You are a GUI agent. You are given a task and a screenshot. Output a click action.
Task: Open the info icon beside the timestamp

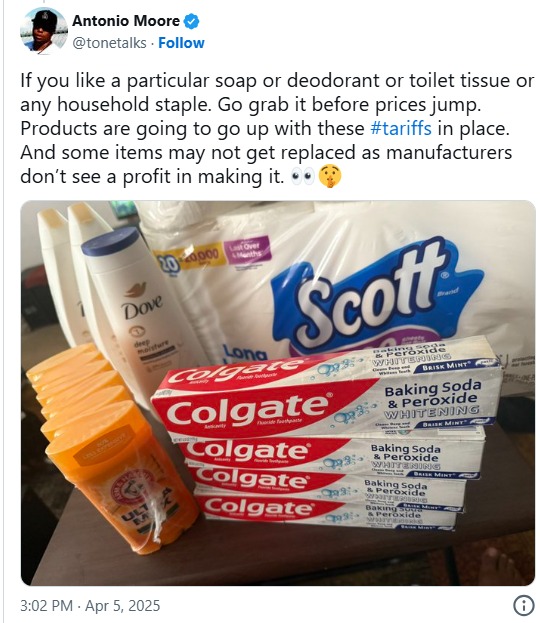[523, 606]
